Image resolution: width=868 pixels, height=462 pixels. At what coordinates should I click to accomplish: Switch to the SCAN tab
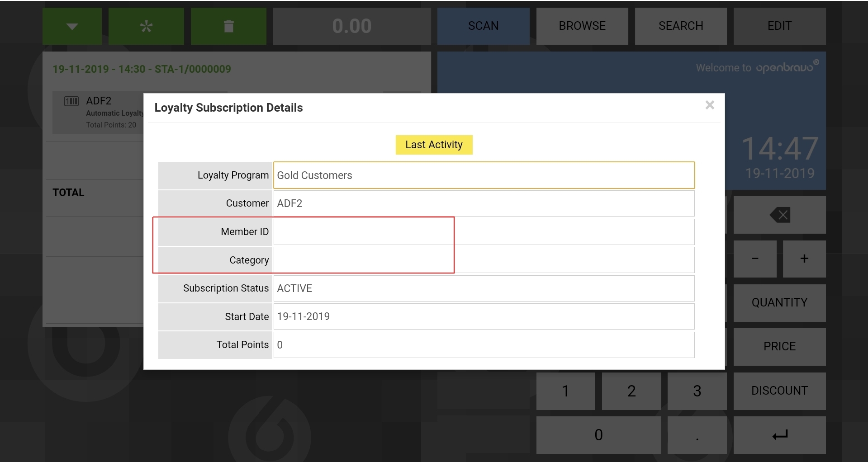coord(483,26)
